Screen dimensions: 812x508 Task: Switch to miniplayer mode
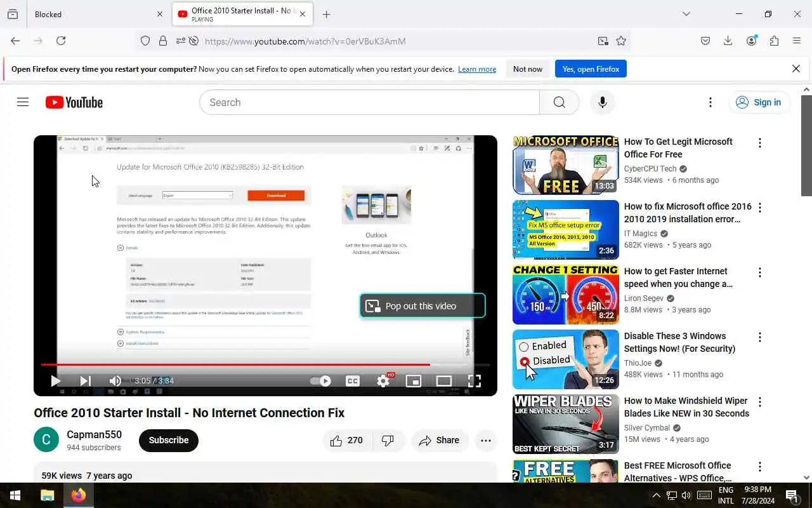(414, 381)
